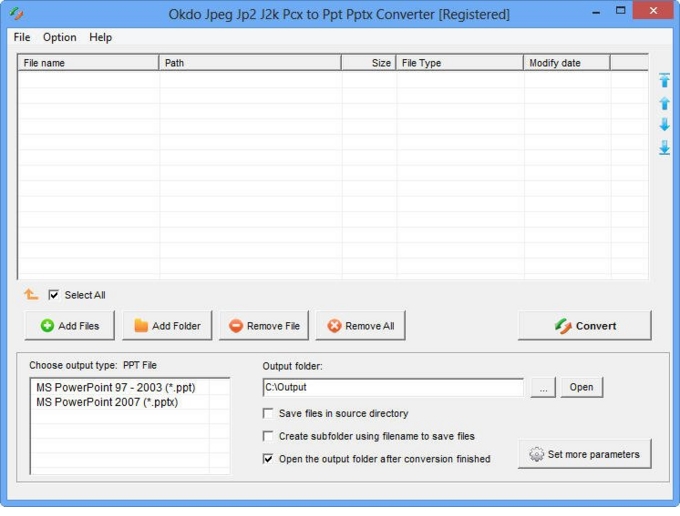Sort by the Modify date column header
The image size is (680, 516).
tap(567, 63)
